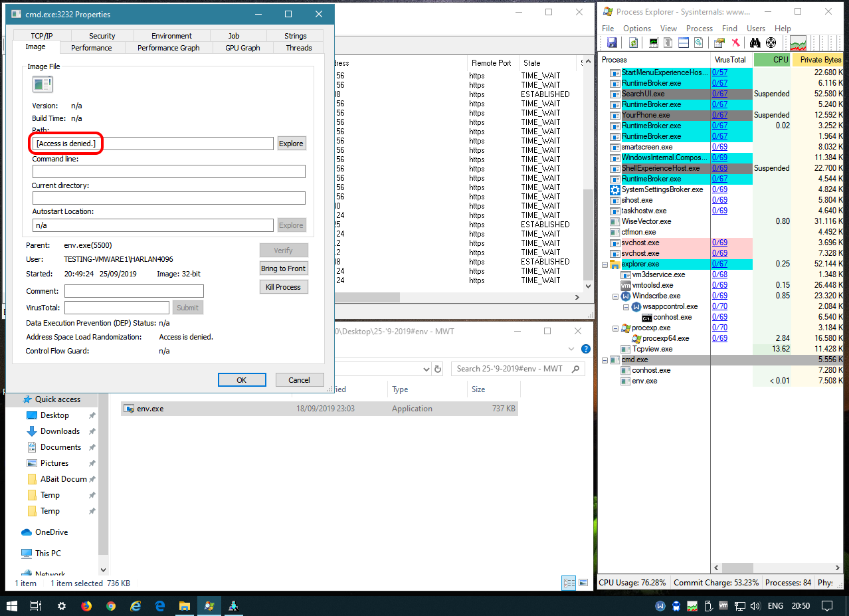Screen dimensions: 849x616
Task: Open VirusTotal result link for Windscribe.exe
Action: pos(719,296)
